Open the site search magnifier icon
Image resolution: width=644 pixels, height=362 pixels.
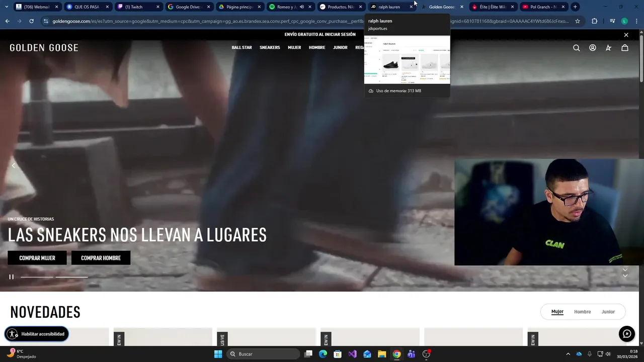[x=577, y=48]
